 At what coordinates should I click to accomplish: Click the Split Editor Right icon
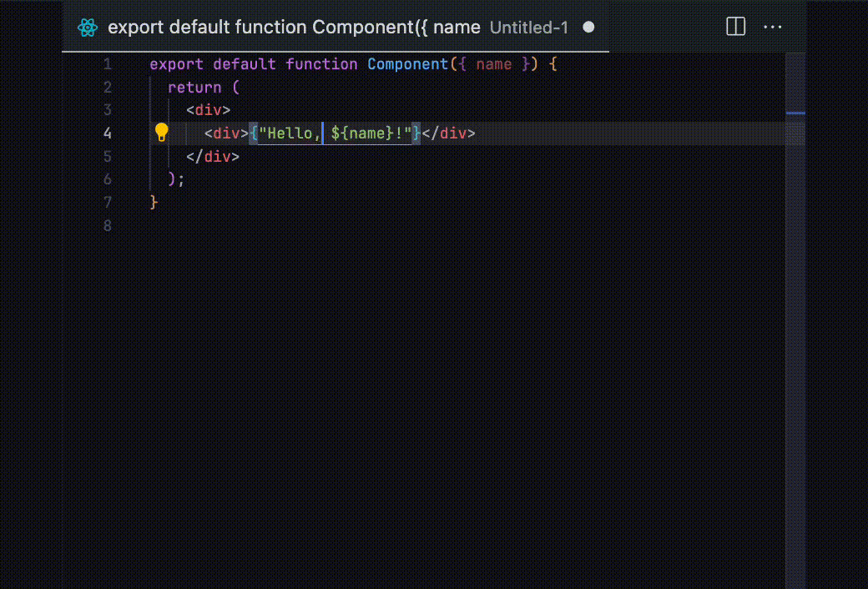coord(735,27)
